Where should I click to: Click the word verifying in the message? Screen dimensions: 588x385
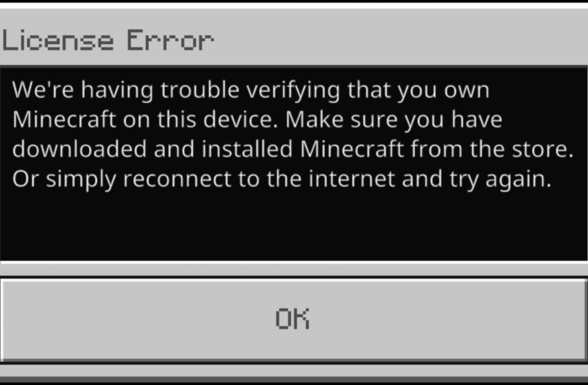click(293, 90)
